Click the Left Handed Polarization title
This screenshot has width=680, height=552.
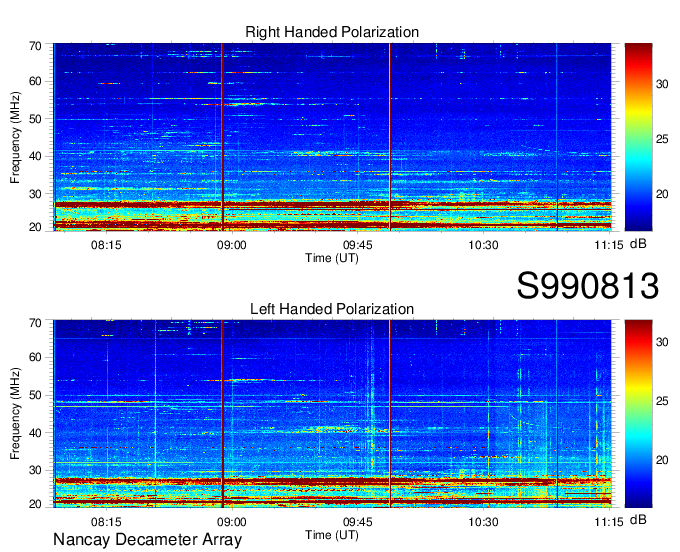tap(332, 309)
